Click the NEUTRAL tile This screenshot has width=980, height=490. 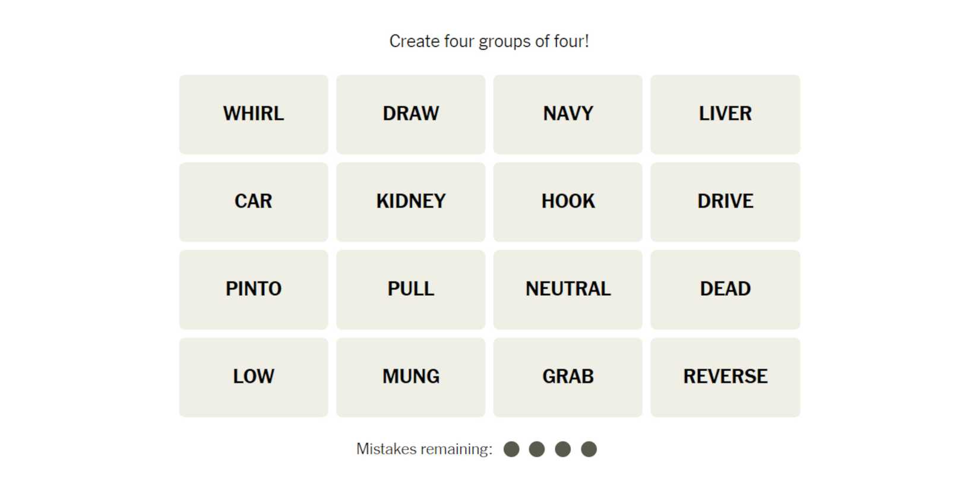point(568,289)
